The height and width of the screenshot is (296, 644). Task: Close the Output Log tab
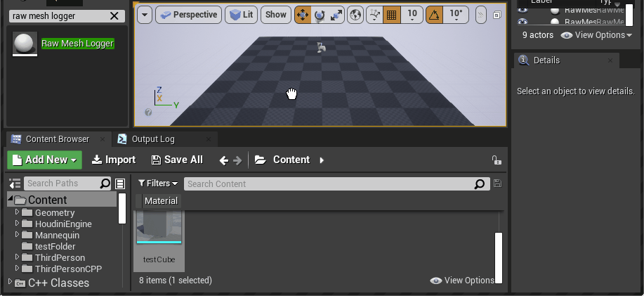tap(209, 139)
